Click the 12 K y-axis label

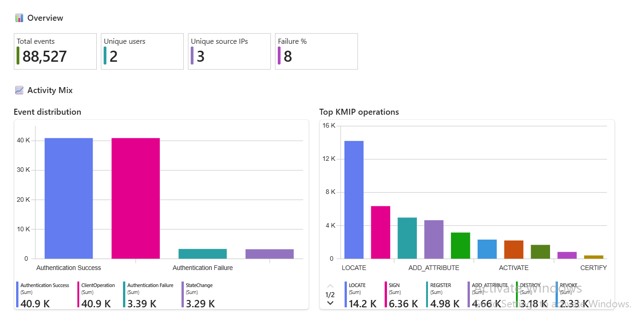click(x=329, y=159)
